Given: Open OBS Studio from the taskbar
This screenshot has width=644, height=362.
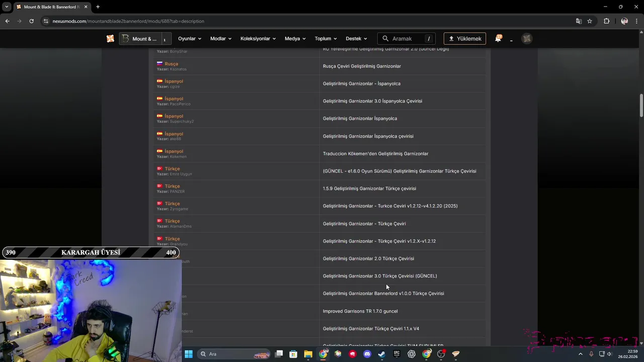Looking at the screenshot, I should point(441,354).
